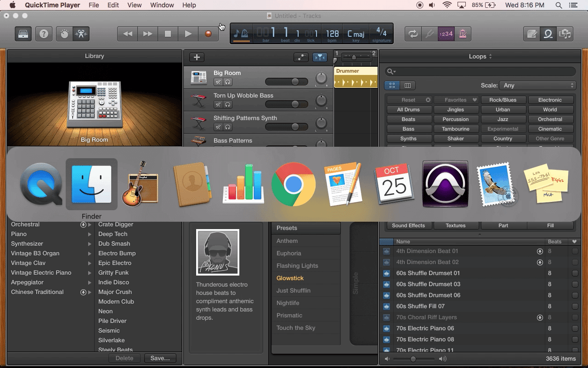The width and height of the screenshot is (588, 368).
Task: Expand the Arpeggiator category in Library
Action: pos(90,282)
